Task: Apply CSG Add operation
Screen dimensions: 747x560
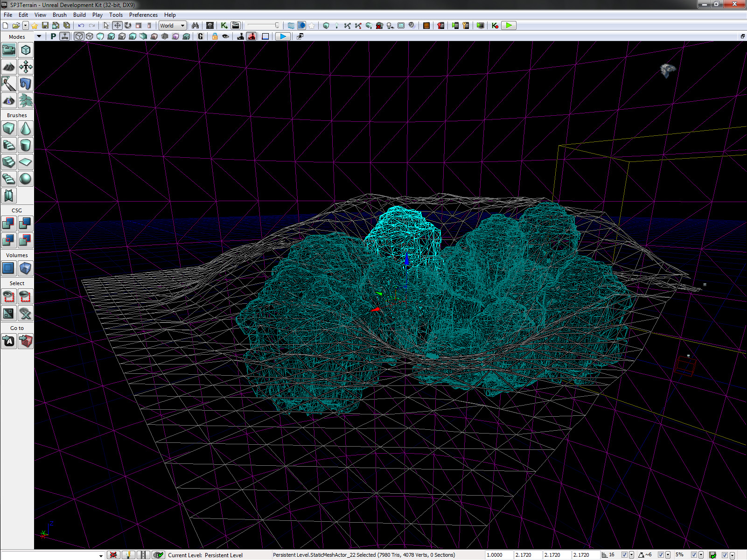Action: [x=9, y=224]
